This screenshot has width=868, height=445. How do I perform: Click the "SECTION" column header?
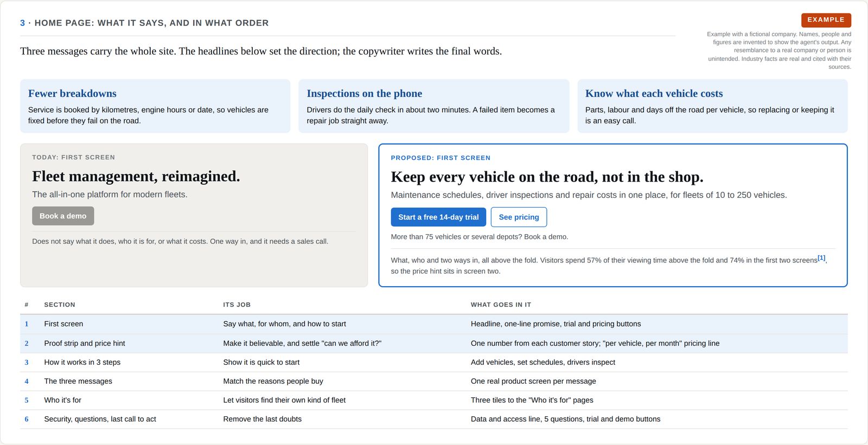click(60, 305)
